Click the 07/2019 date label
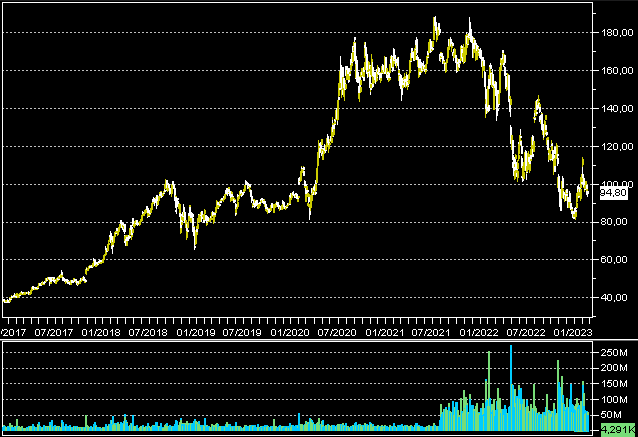638x437 pixels. [242, 332]
